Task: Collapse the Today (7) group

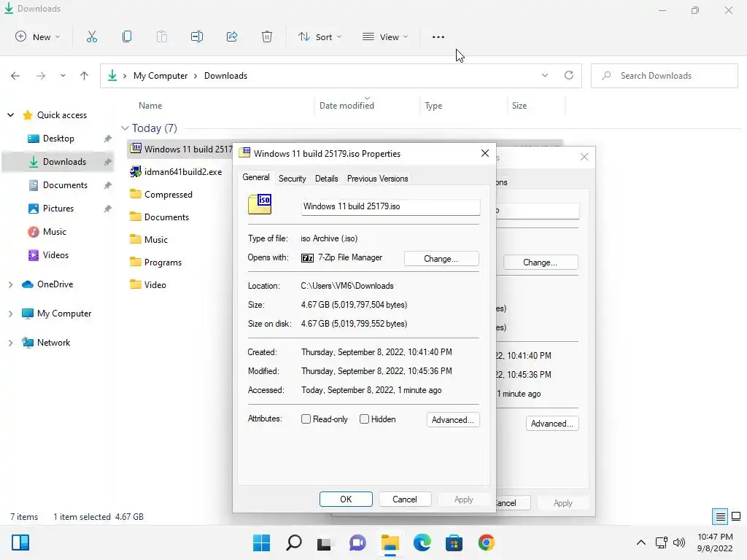Action: (125, 128)
